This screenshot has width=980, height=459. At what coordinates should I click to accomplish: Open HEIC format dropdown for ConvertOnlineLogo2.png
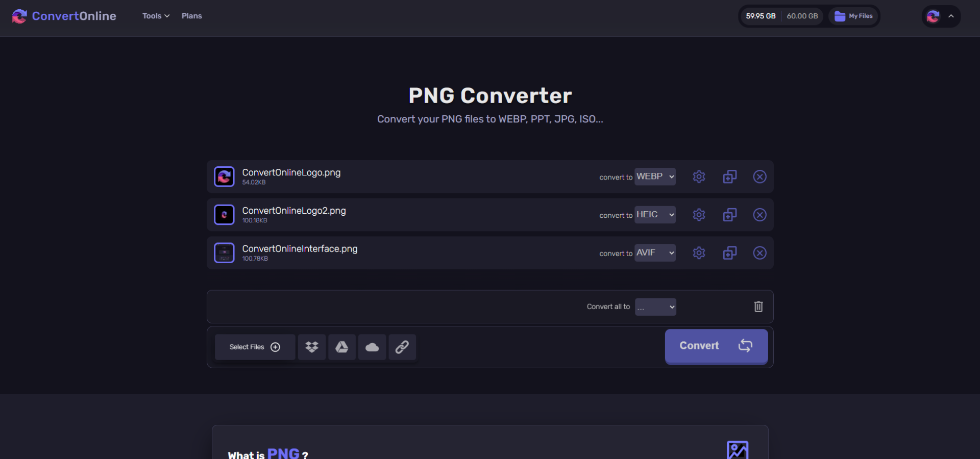655,214
